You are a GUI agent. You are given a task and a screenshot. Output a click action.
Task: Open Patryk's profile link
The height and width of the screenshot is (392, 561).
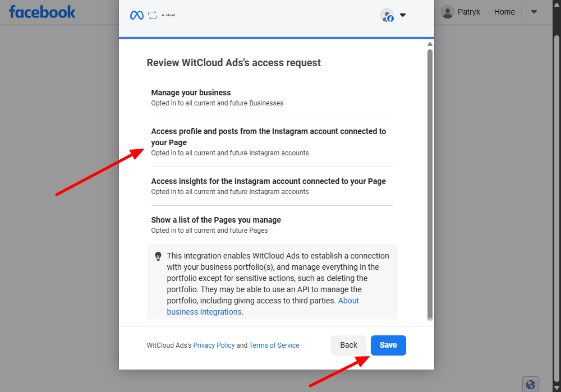(x=468, y=12)
